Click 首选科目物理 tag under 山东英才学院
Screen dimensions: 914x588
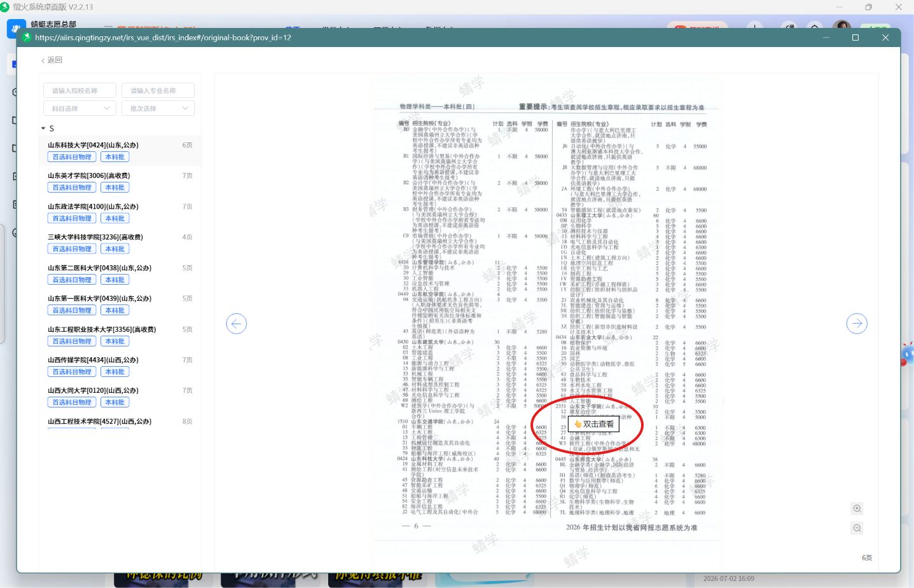(72, 188)
